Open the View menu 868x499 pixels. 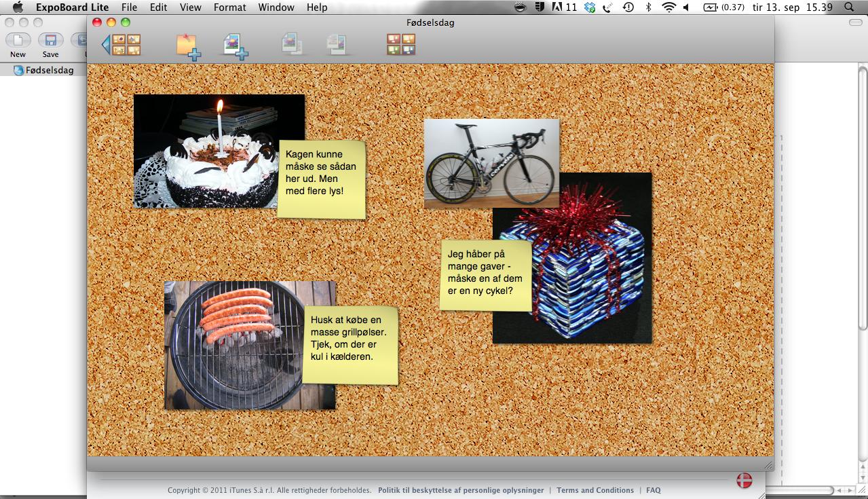tap(190, 7)
